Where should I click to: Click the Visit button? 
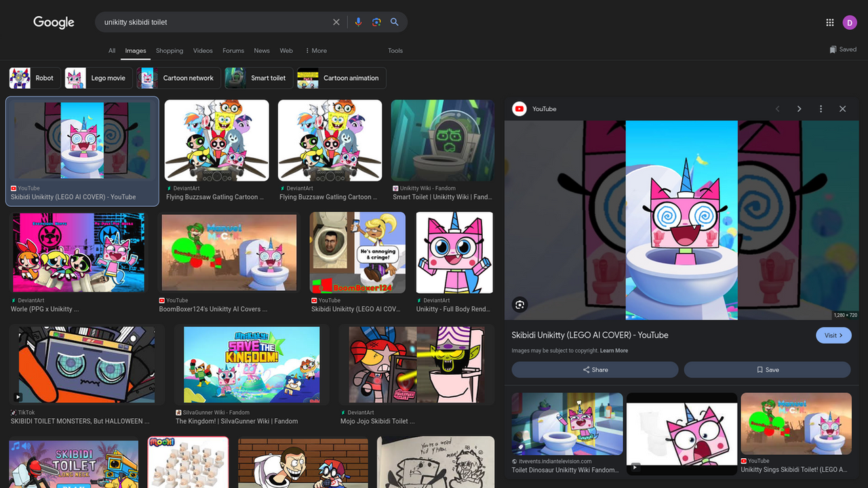[833, 335]
